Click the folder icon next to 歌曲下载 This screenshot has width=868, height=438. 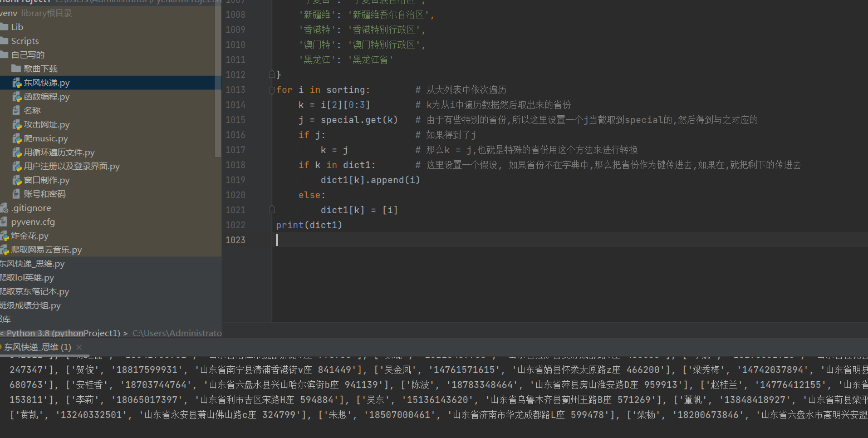point(16,68)
